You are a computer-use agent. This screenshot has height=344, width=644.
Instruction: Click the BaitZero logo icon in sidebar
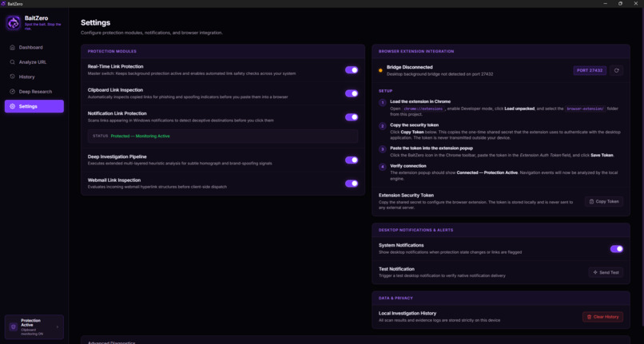[x=13, y=23]
